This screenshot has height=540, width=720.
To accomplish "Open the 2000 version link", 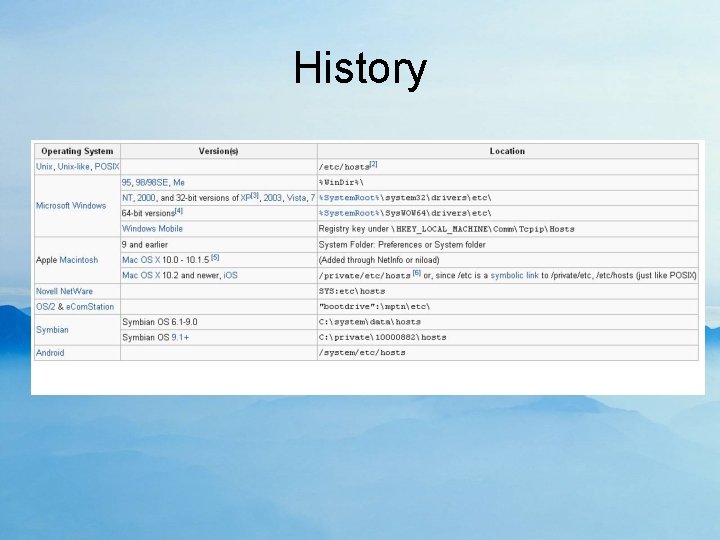I will [146, 198].
